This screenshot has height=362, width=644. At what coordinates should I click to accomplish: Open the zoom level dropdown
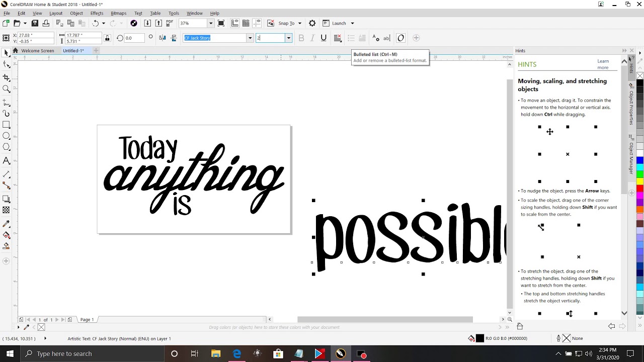pyautogui.click(x=211, y=23)
